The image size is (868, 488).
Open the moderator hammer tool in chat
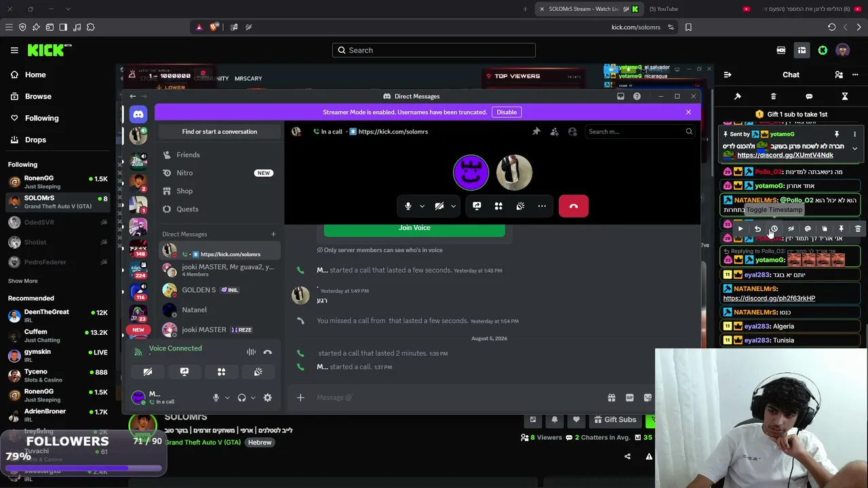738,96
